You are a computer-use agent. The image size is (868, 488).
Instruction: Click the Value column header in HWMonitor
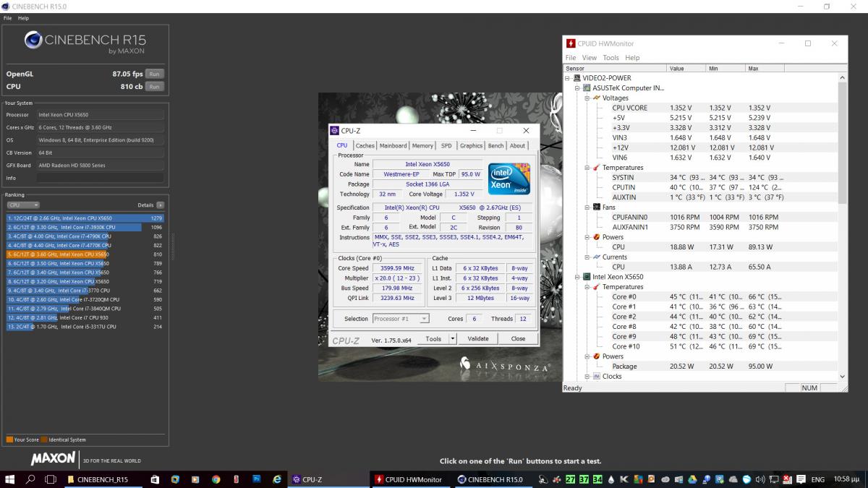tap(686, 68)
